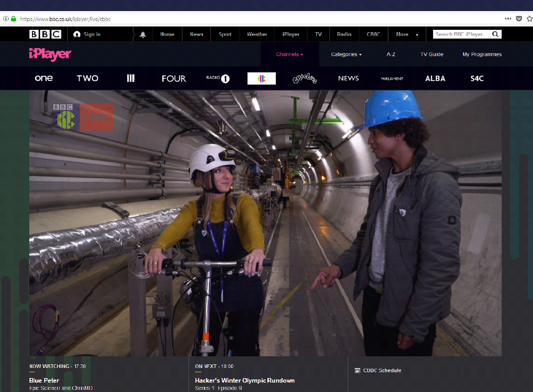The width and height of the screenshot is (533, 392).
Task: Click the live video player
Action: click(x=265, y=223)
